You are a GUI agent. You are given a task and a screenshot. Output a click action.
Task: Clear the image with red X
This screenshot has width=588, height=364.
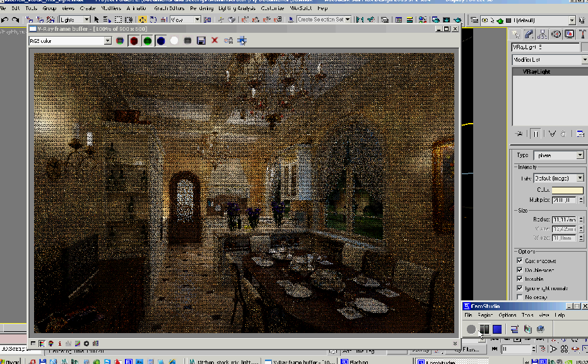215,40
